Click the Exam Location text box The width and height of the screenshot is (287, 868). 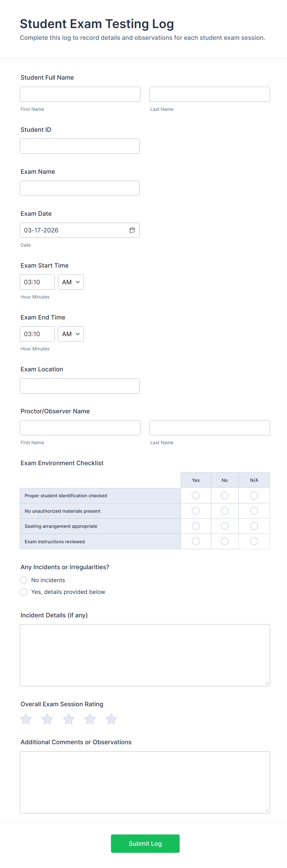pyautogui.click(x=80, y=386)
